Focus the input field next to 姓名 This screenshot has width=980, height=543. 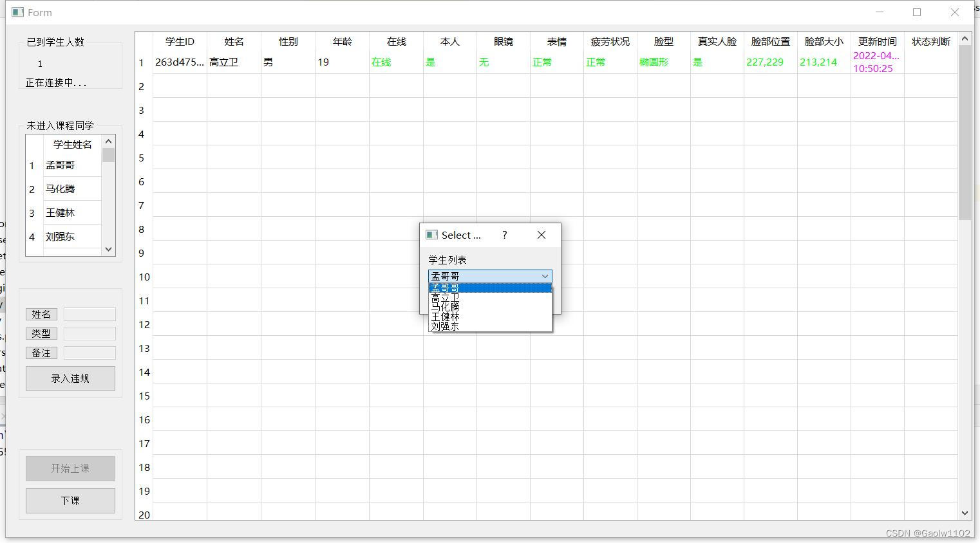click(x=90, y=314)
